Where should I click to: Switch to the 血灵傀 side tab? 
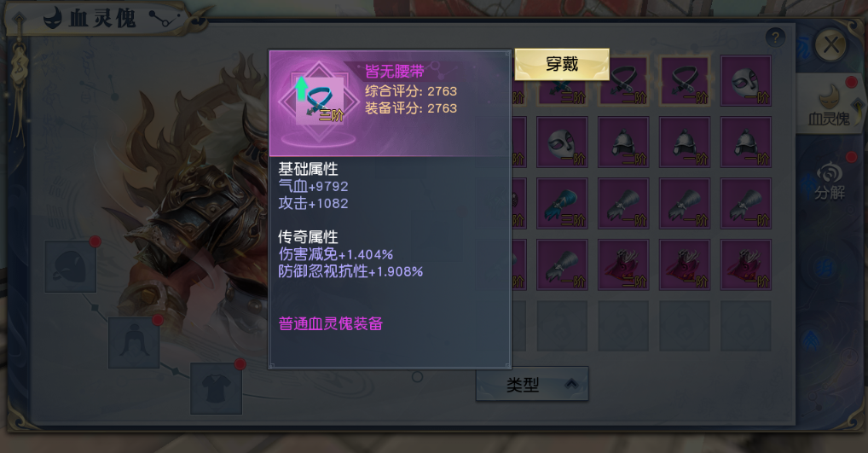(829, 103)
